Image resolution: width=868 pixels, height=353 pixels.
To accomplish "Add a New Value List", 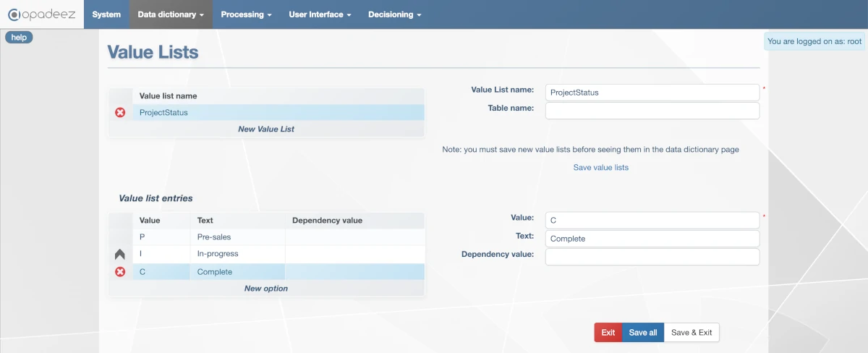I will tap(266, 129).
